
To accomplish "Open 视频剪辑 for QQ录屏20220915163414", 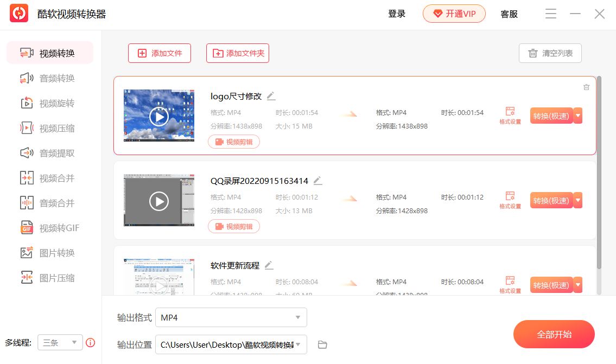I will pyautogui.click(x=234, y=227).
